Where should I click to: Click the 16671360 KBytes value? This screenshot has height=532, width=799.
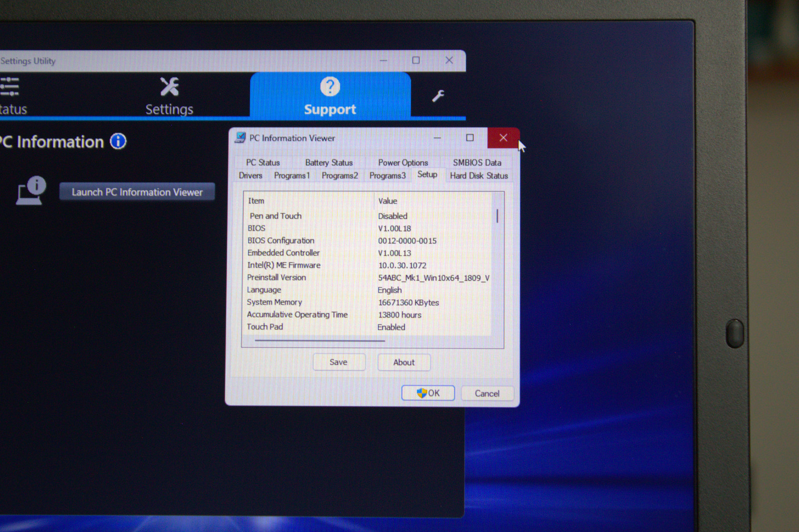pos(408,302)
